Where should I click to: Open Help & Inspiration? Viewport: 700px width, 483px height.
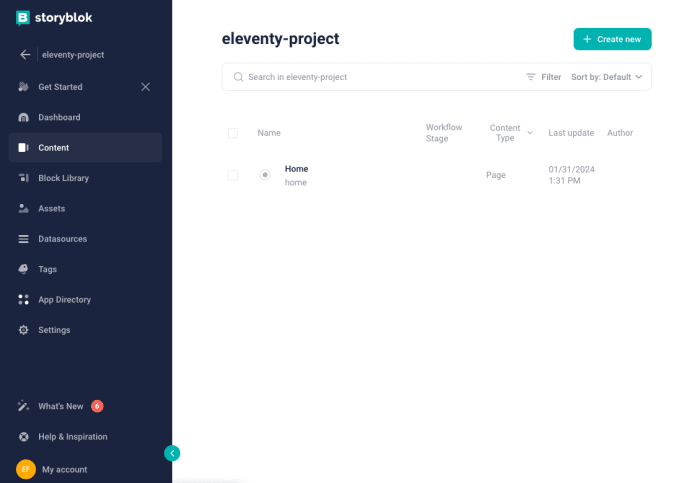(x=85, y=437)
